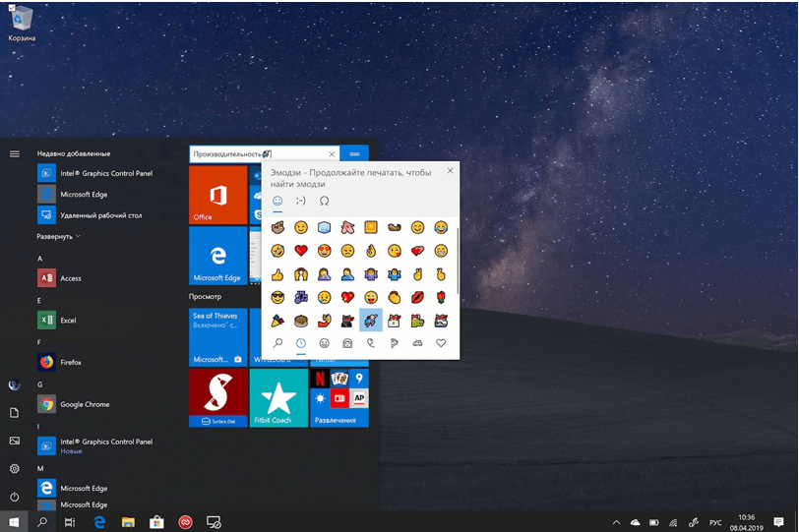Expand the Start menu hamburger navigation

tap(14, 153)
